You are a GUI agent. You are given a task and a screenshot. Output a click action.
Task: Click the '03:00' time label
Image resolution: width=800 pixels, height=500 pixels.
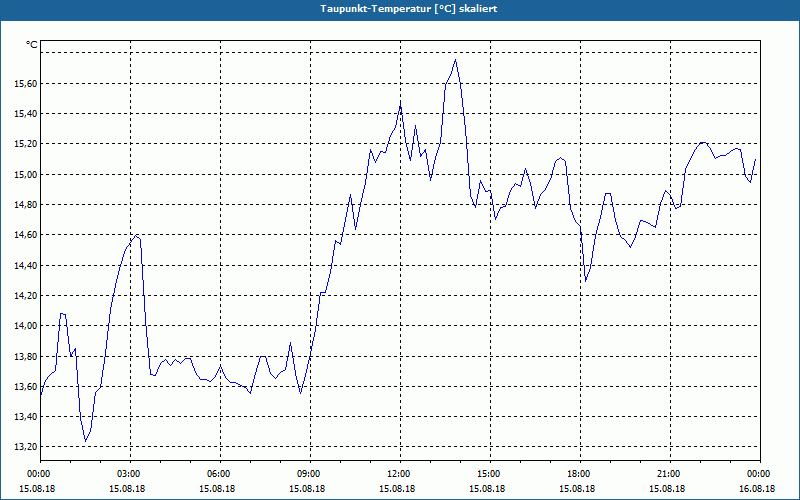click(131, 474)
